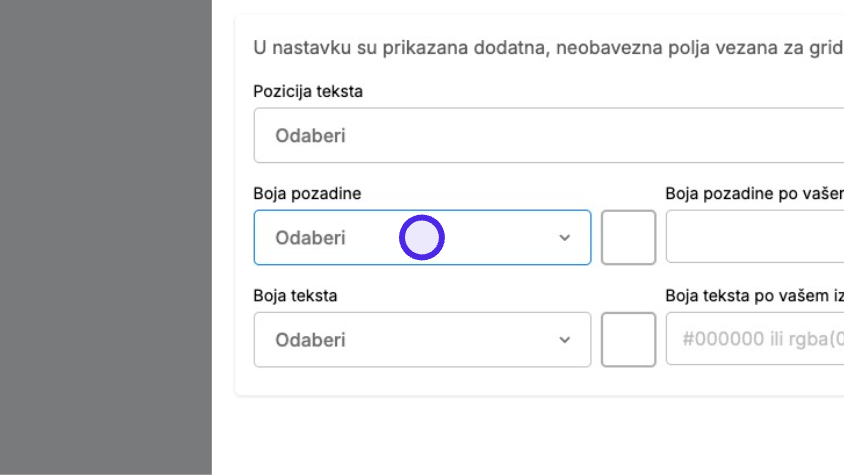The width and height of the screenshot is (844, 475).
Task: Expand the Boja pozadine select box
Action: [x=422, y=238]
